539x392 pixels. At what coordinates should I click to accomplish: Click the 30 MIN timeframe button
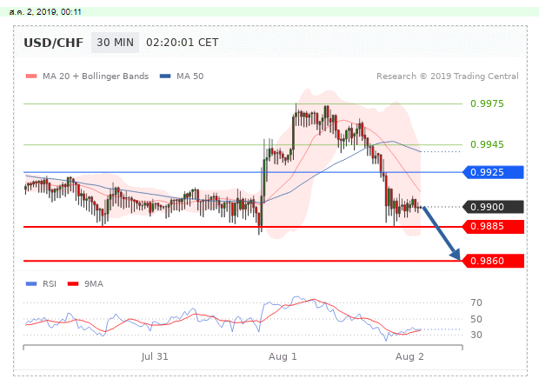[115, 43]
